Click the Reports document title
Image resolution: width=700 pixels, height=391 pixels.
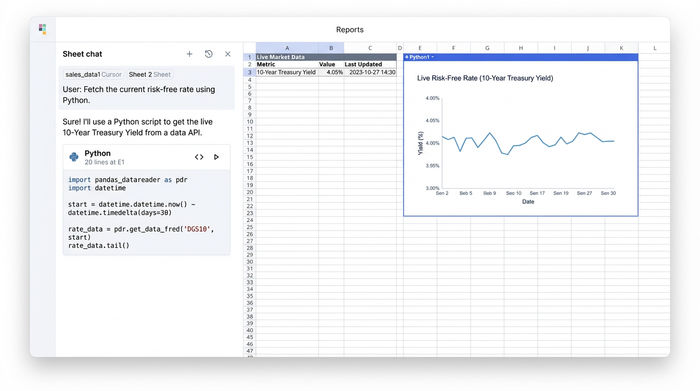(x=350, y=29)
